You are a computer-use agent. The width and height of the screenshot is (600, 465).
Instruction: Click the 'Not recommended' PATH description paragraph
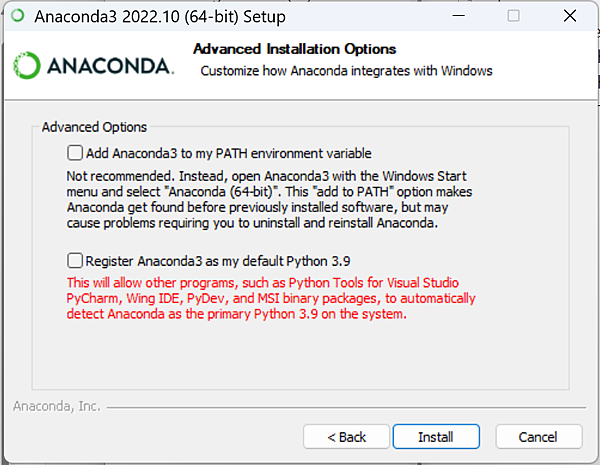269,199
